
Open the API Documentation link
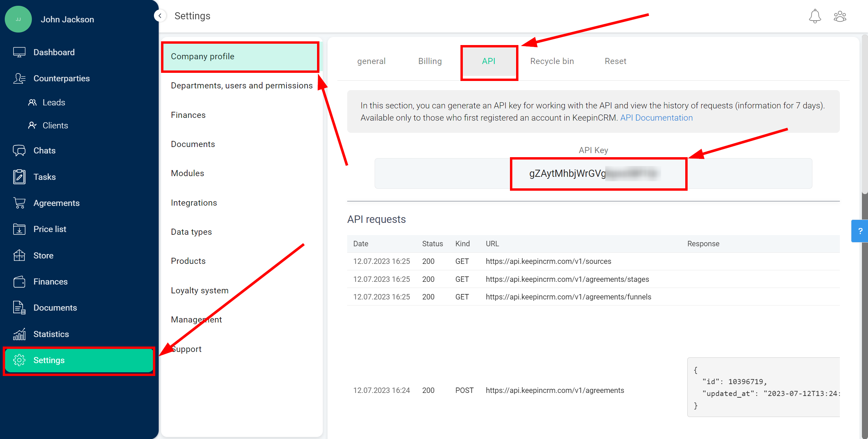coord(656,118)
